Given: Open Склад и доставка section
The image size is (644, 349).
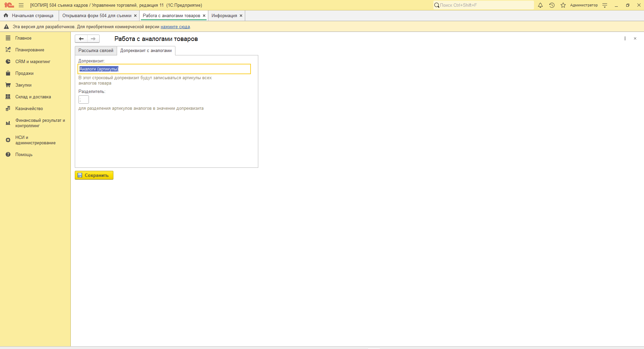Looking at the screenshot, I should (35, 97).
